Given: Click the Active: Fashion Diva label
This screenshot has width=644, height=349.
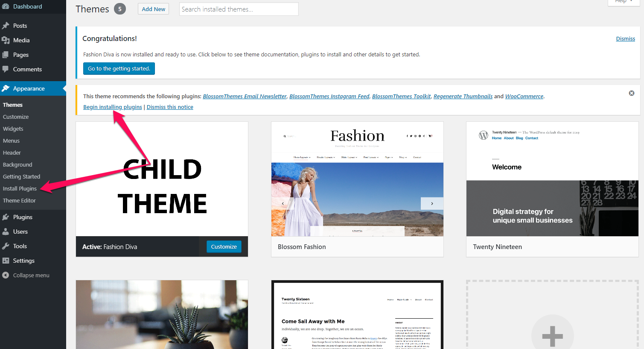Looking at the screenshot, I should coord(110,247).
